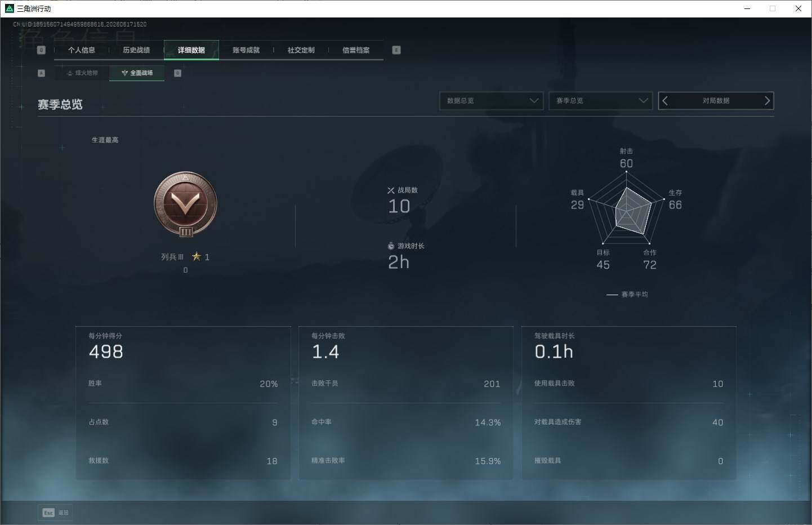Click left arrow beside 对局数据
Image resolution: width=812 pixels, height=525 pixels.
665,101
